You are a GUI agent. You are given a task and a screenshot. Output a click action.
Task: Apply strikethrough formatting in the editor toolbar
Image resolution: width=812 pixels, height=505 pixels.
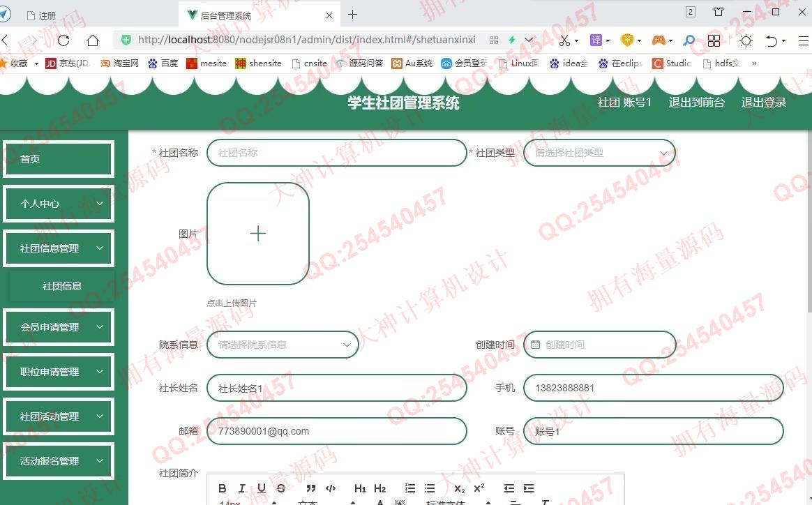tap(281, 488)
